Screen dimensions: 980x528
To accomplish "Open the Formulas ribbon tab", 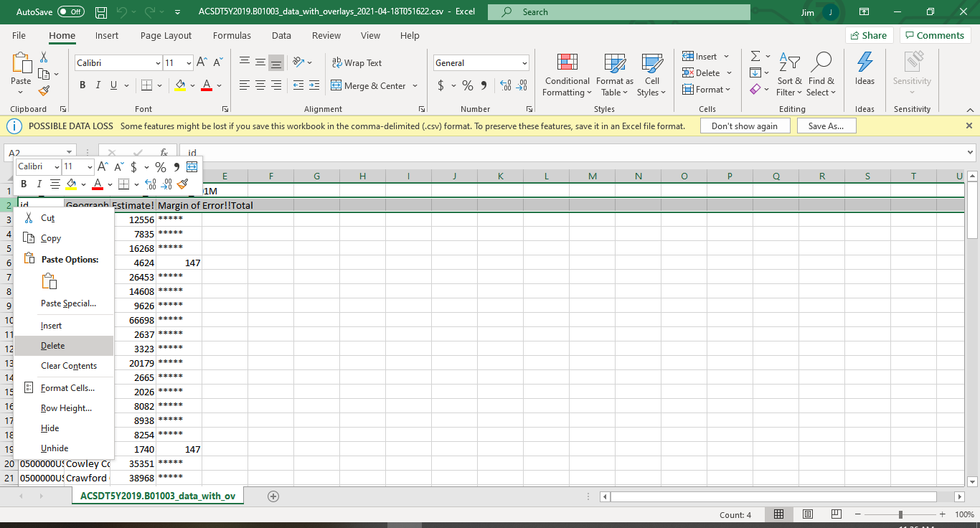I will [x=232, y=35].
